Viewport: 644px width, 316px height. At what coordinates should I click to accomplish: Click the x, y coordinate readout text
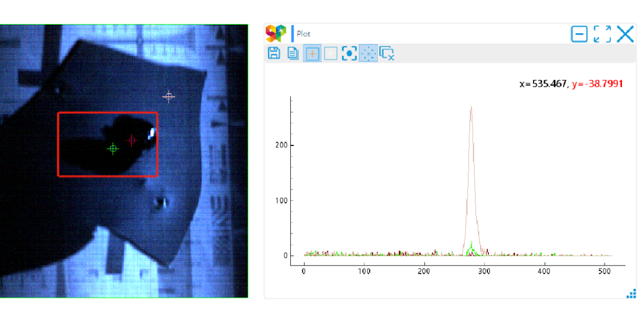tap(570, 84)
